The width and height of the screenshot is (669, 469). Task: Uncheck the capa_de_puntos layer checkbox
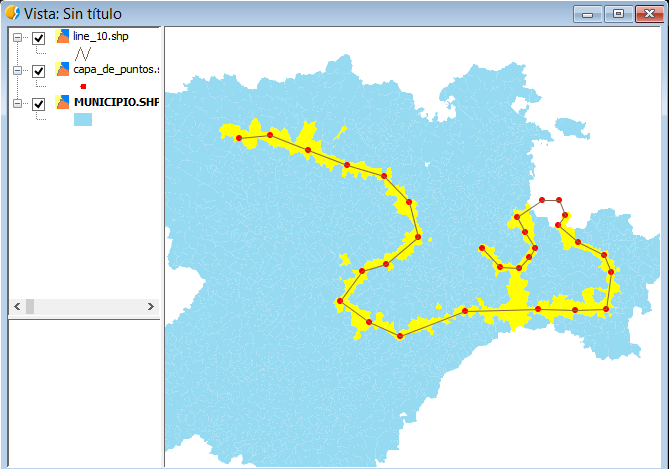[x=39, y=71]
